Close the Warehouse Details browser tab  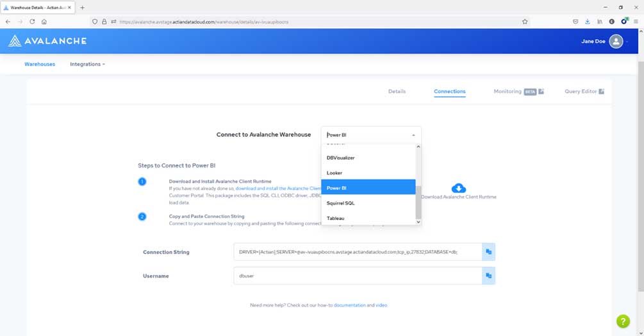69,8
